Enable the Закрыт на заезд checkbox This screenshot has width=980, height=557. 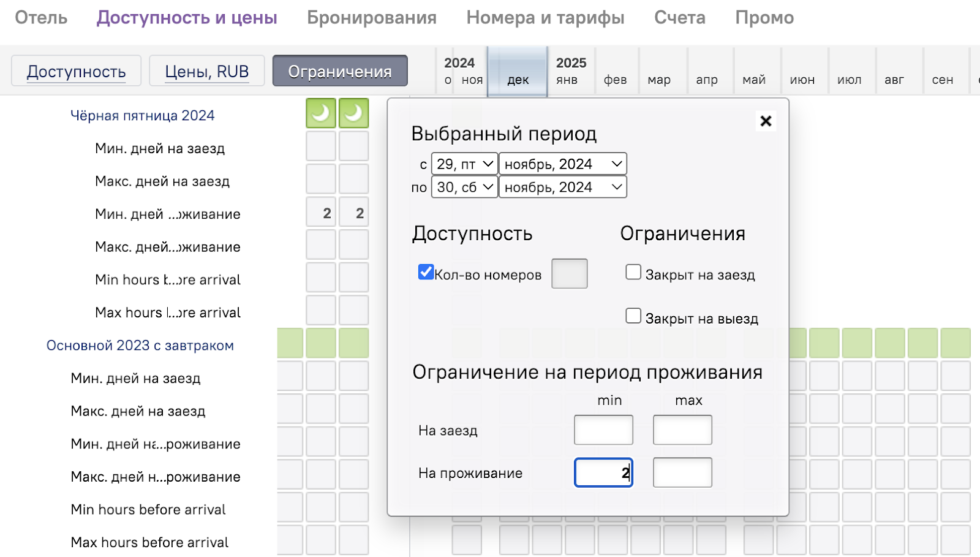633,272
